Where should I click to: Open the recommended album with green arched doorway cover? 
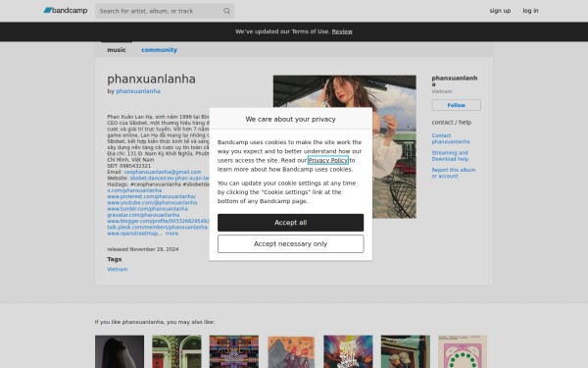[176, 352]
